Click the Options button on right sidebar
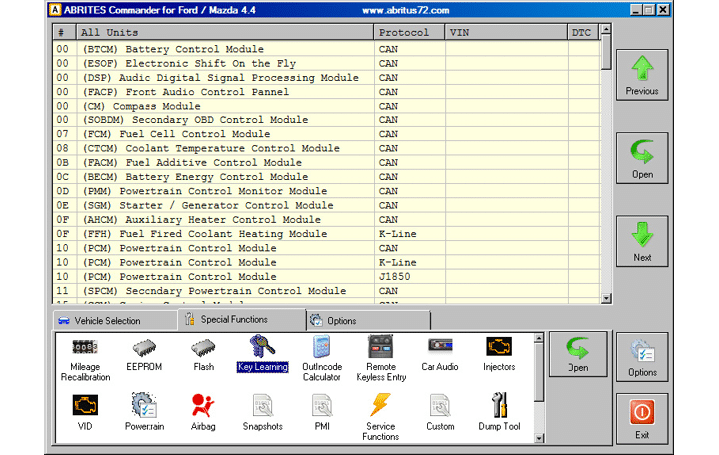The image size is (719, 455). [x=642, y=357]
